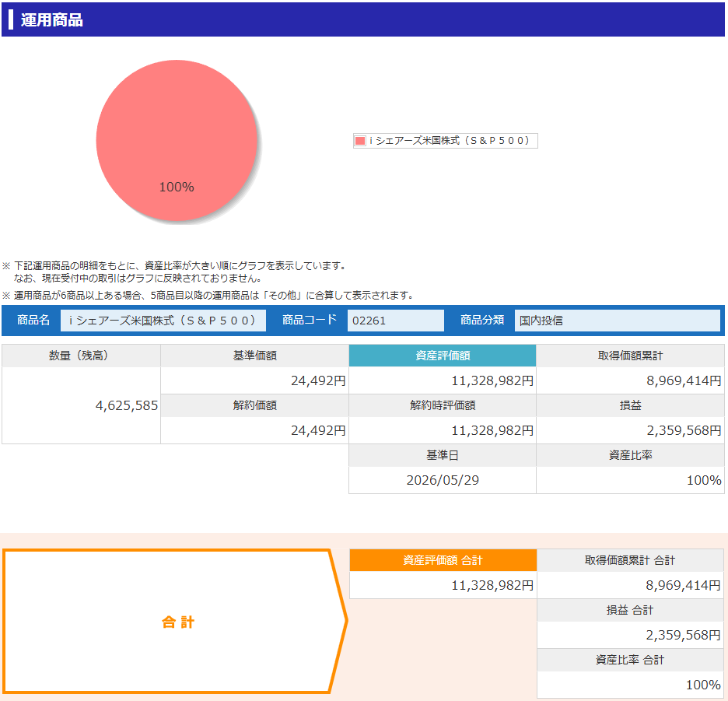Click the 商品分類 value 国内投信
728x701 pixels.
coord(617,321)
